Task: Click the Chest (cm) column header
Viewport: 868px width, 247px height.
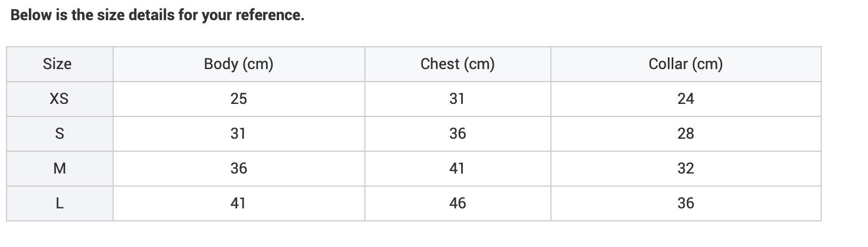Action: click(457, 64)
